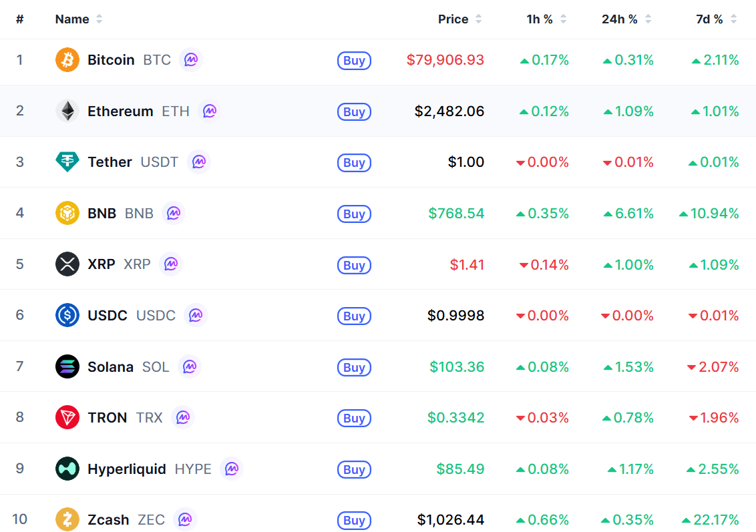
Task: Open the Ethereum name link
Action: (x=120, y=111)
